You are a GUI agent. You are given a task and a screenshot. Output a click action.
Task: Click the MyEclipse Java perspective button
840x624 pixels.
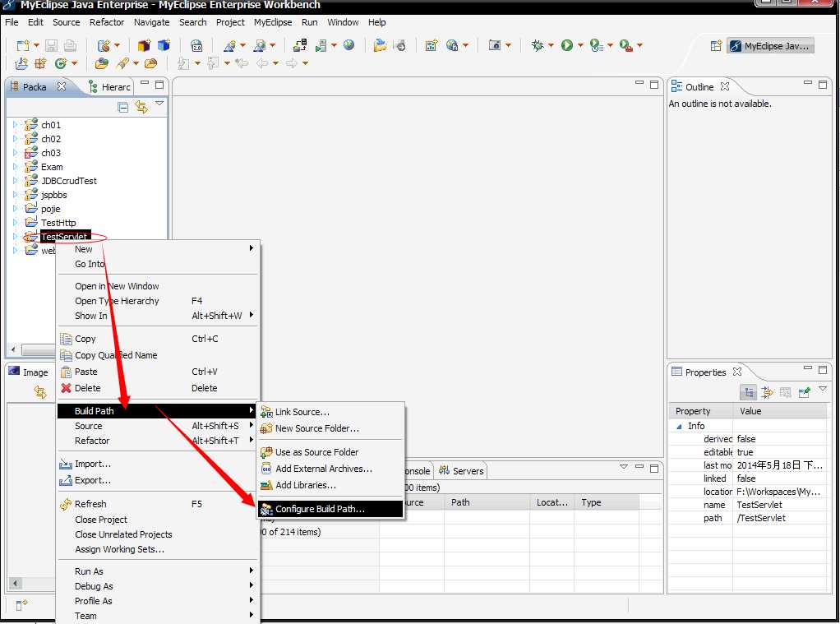(770, 46)
